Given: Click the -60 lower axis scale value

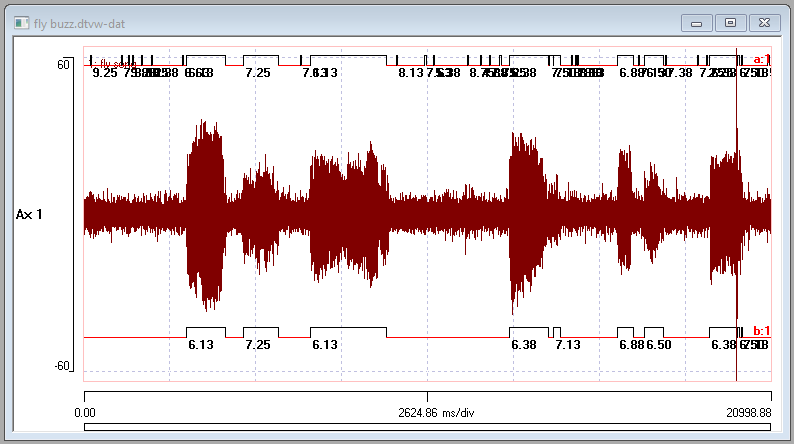Looking at the screenshot, I should coord(62,366).
